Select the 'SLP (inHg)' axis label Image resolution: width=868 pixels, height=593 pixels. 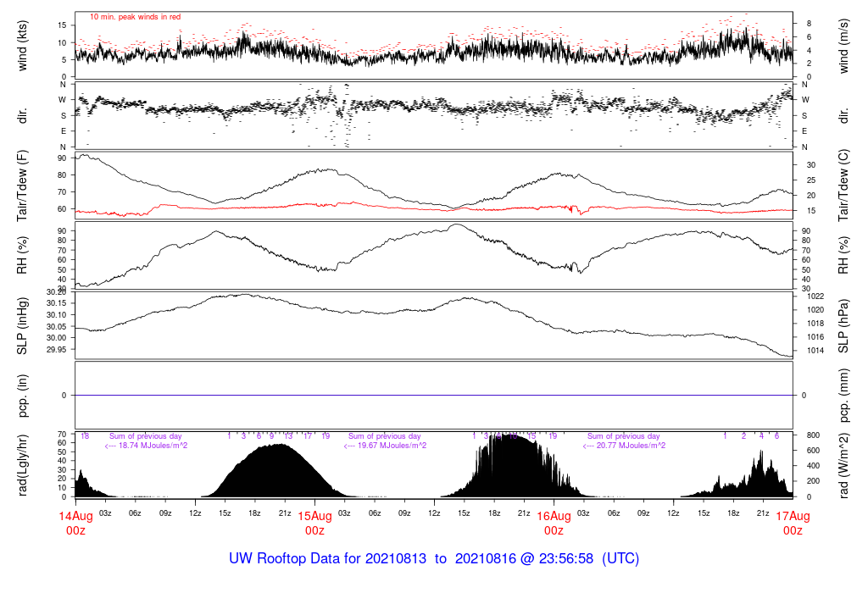click(22, 326)
